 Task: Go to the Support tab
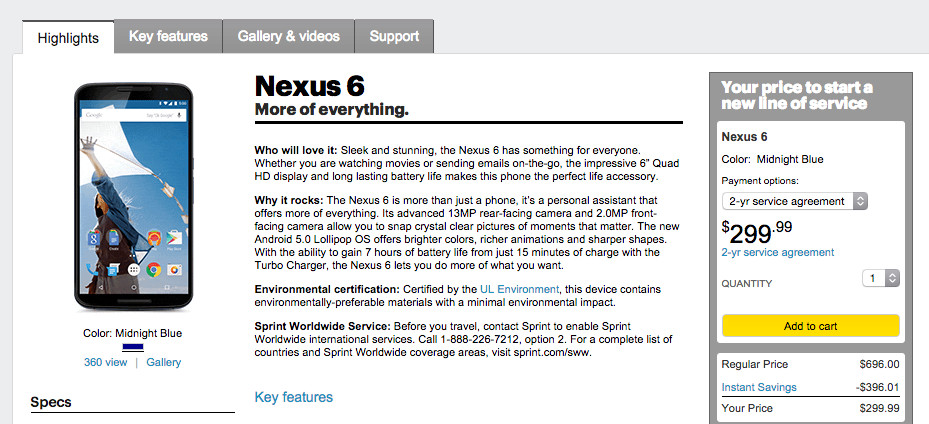(394, 36)
